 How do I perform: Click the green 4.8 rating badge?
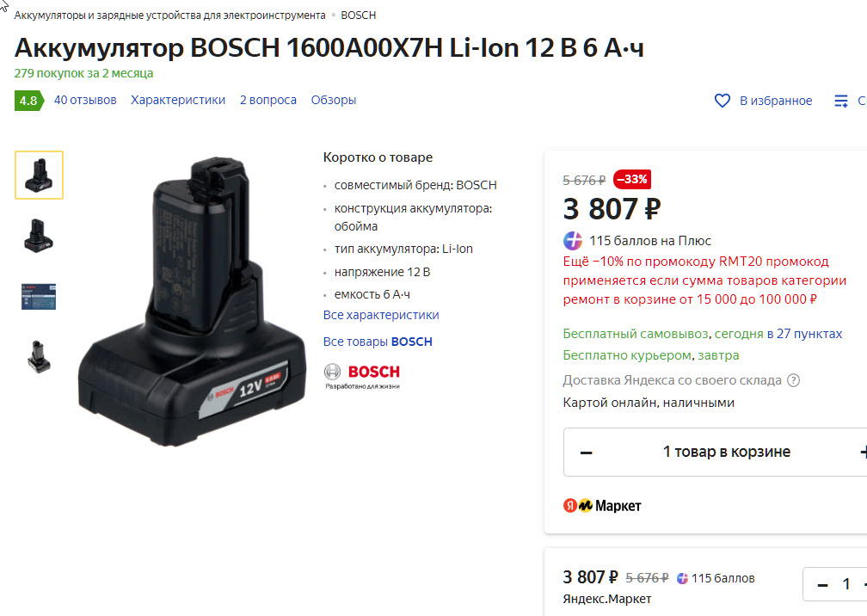[28, 101]
